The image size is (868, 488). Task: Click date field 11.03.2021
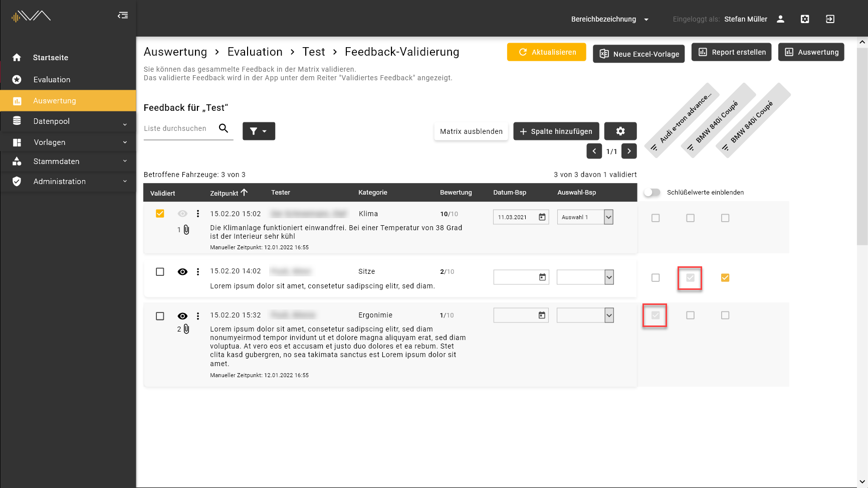521,217
